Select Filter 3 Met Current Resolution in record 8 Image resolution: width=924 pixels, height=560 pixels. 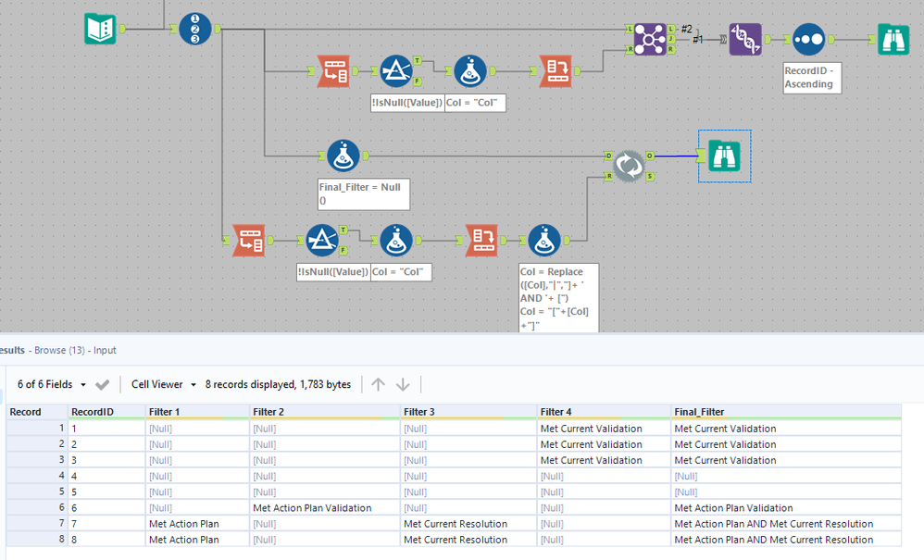pyautogui.click(x=469, y=540)
